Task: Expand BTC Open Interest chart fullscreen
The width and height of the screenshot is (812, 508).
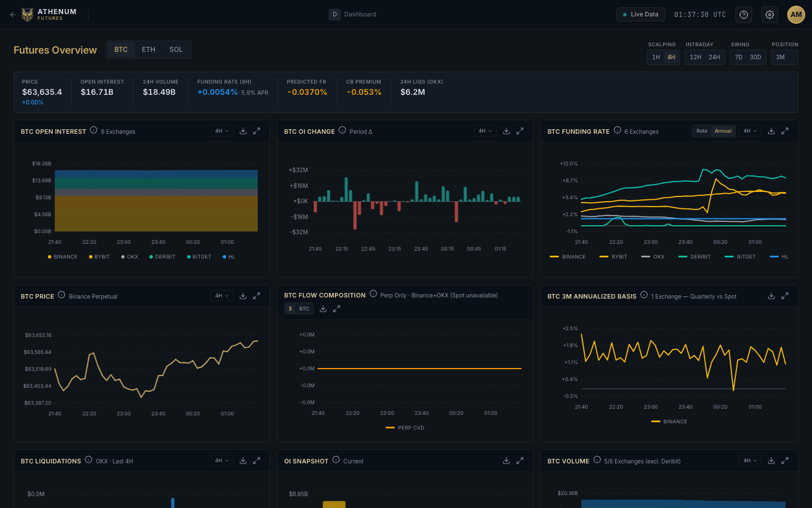Action: pyautogui.click(x=257, y=131)
